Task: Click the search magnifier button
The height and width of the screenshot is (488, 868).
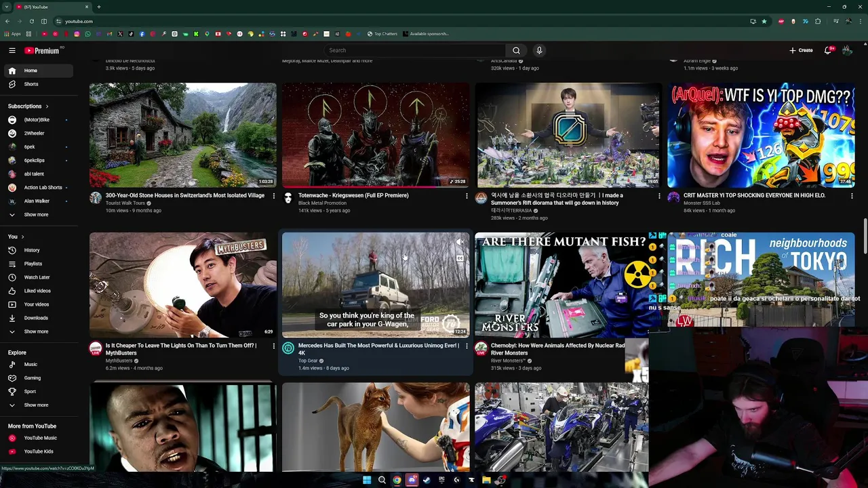Action: [516, 50]
